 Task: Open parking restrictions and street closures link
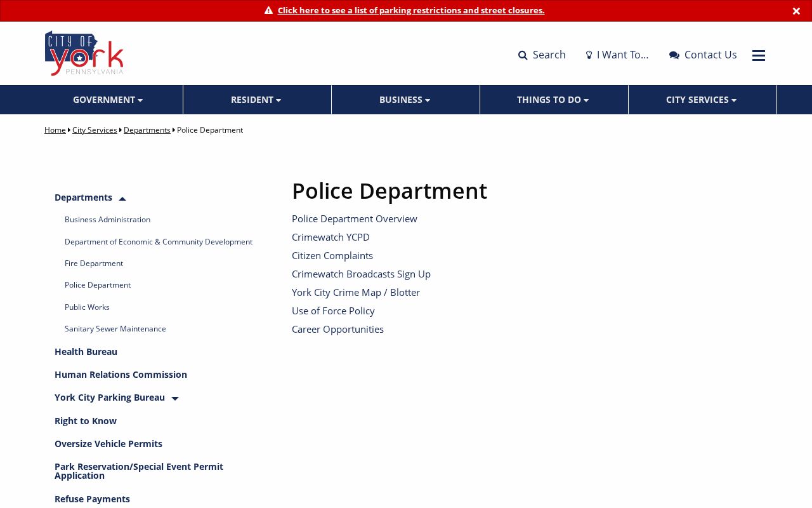click(x=411, y=10)
